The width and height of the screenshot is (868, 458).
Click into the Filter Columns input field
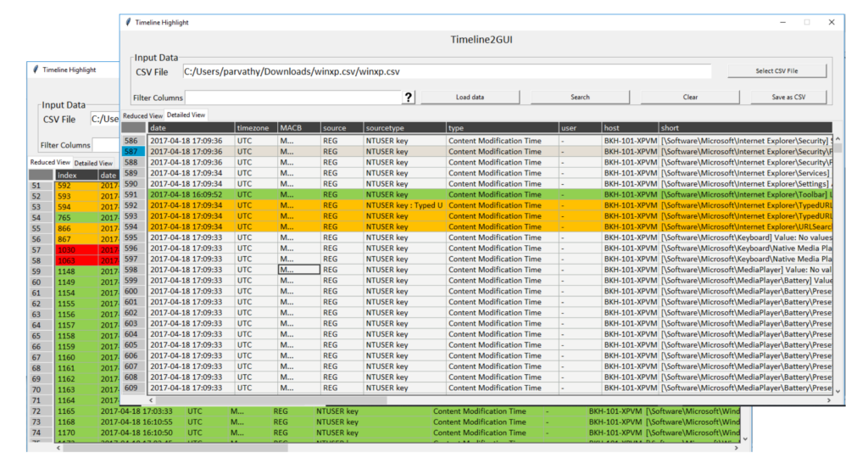293,98
